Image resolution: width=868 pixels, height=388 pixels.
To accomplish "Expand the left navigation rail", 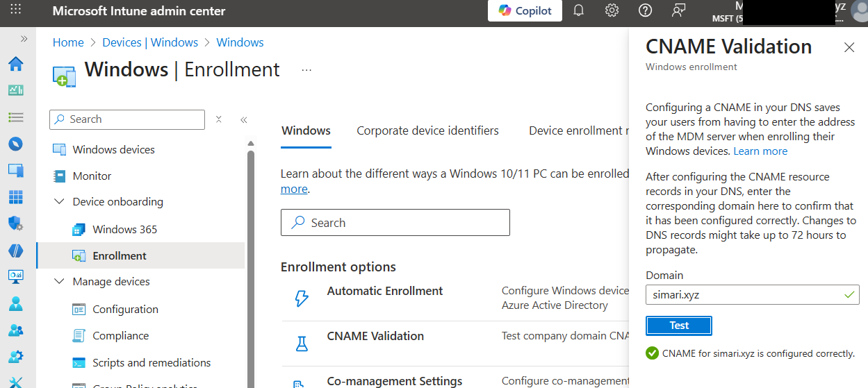I will [x=24, y=39].
